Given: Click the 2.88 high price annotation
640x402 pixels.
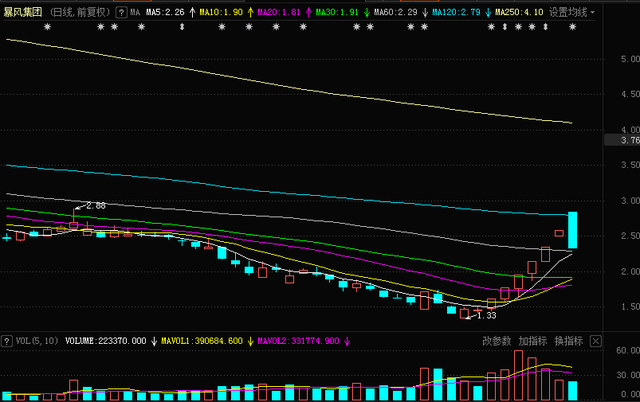Looking at the screenshot, I should tap(96, 206).
